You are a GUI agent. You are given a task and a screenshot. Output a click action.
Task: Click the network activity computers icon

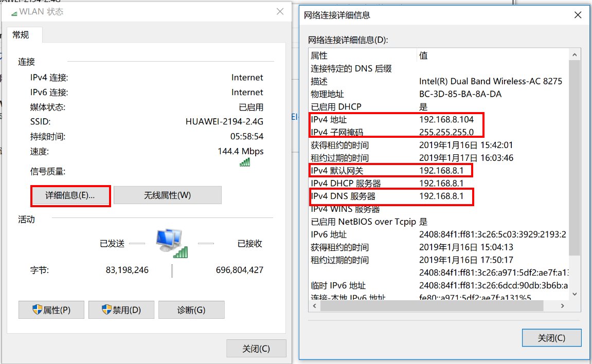[x=171, y=243]
